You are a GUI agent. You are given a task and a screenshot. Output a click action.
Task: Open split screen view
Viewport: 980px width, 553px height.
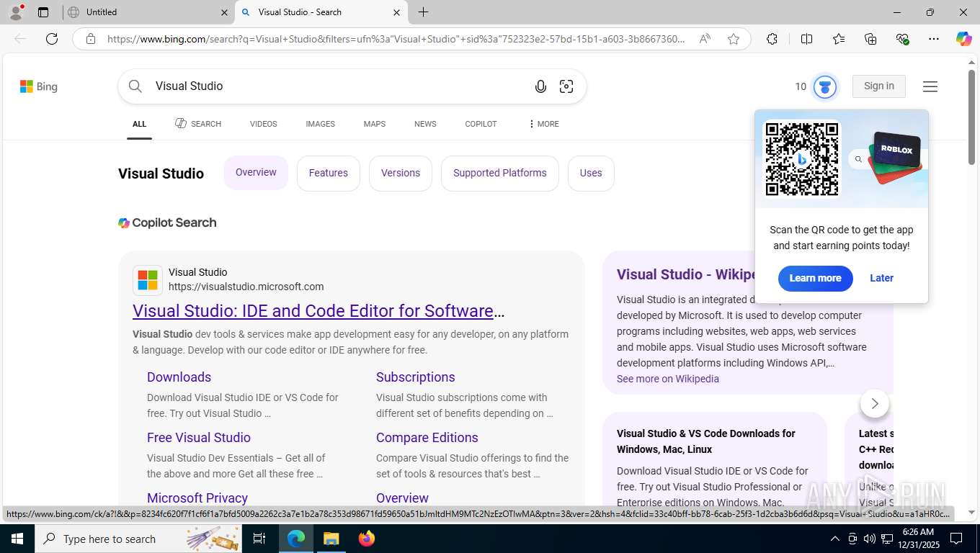tap(806, 39)
